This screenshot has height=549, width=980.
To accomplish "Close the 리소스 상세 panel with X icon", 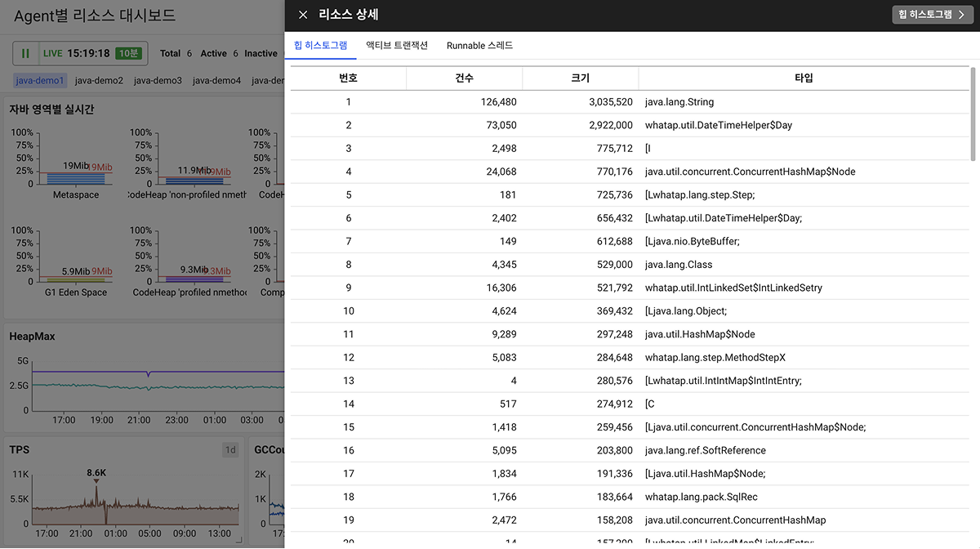I will [x=303, y=15].
